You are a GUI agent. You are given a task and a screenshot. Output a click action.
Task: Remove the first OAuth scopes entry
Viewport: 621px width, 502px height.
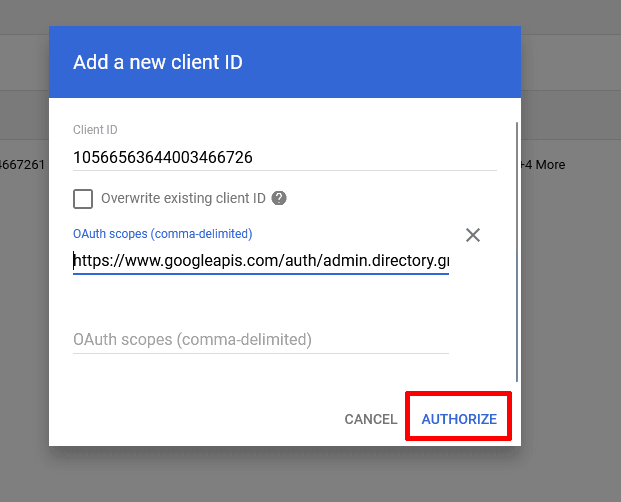(x=473, y=235)
